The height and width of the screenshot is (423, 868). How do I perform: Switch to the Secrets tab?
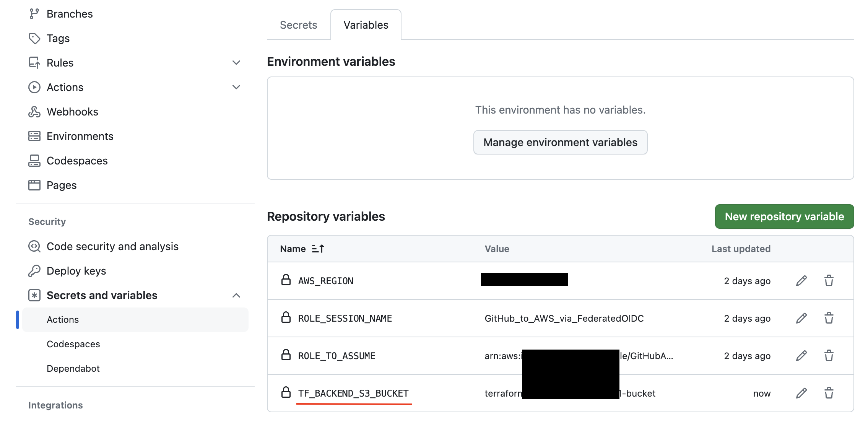click(299, 24)
